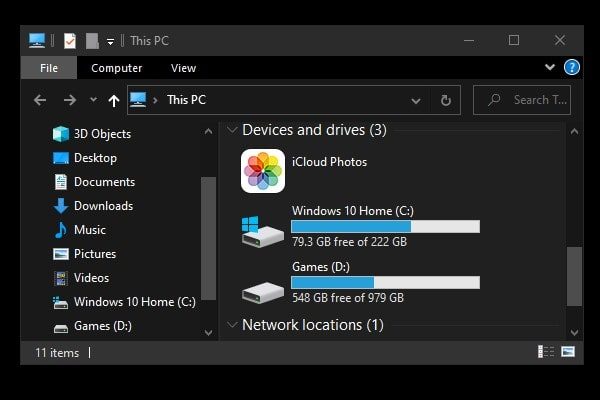Expand the ribbon with chevron

550,67
